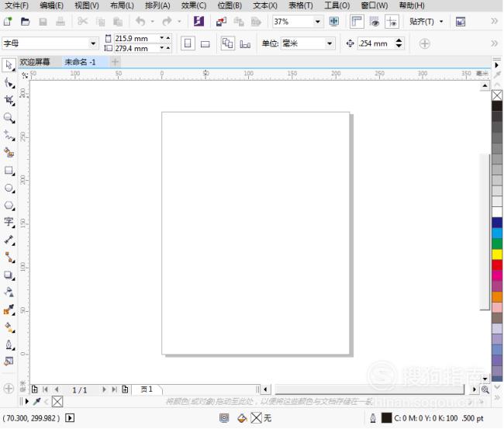This screenshot has height=429, width=504.
Task: Click the Cut scissors icon
Action: pos(83,22)
